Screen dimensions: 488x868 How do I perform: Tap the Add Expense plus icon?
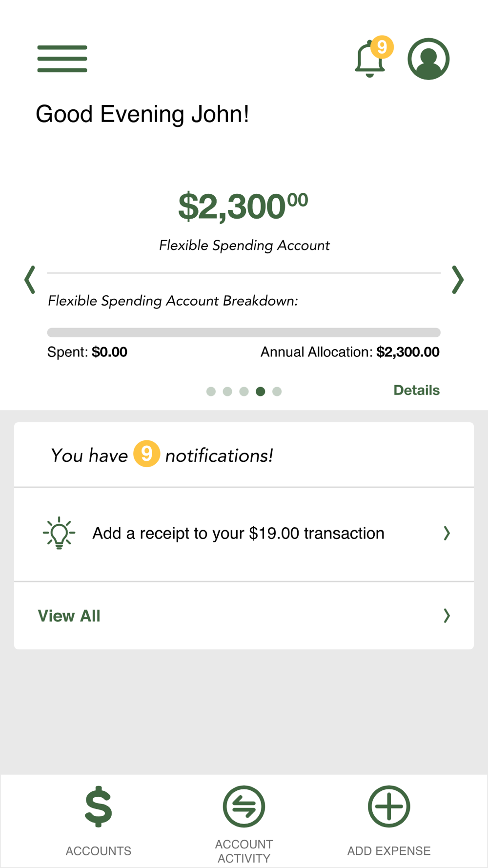tap(389, 806)
